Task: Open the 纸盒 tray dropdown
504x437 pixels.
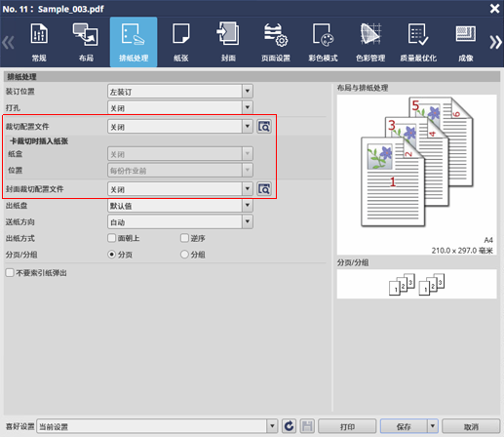Action: (180, 154)
